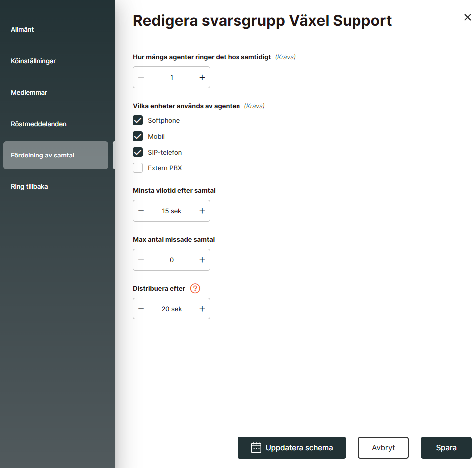Increase Max antal missade samtal with plus
This screenshot has height=468, width=476.
202,260
